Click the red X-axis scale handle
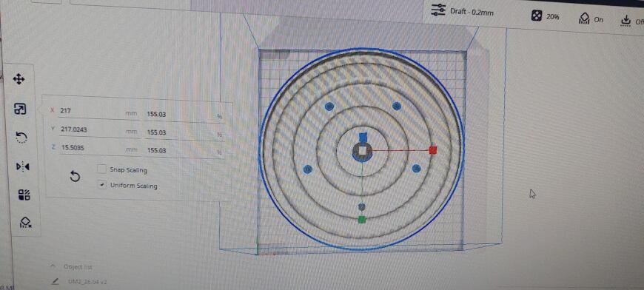Screen dimensions: 644x290 [x=432, y=150]
